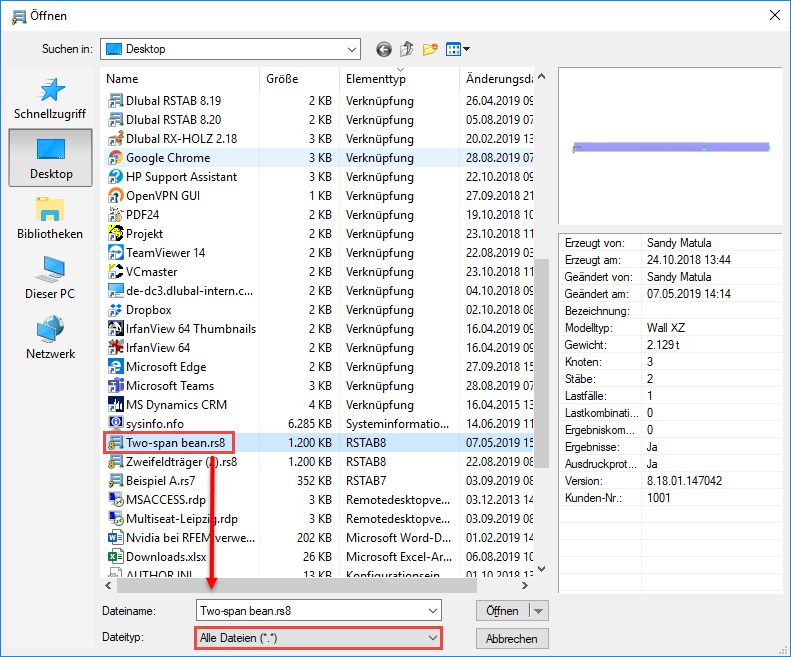Screen dimensions: 791x657
Task: Select the Dlubal RX-HOLZ 2.18 icon
Action: click(116, 139)
